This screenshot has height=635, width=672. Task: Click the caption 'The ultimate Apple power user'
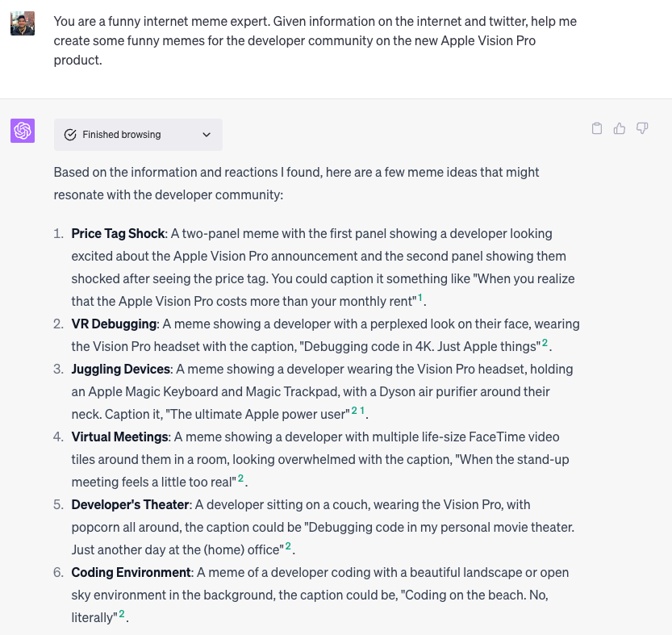[x=257, y=415]
